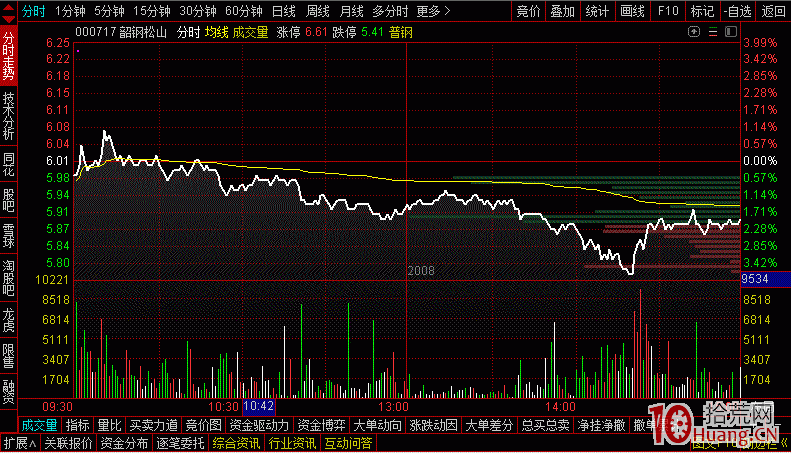Click the yellow 成交量 legend label
791x454 pixels.
[x=250, y=32]
